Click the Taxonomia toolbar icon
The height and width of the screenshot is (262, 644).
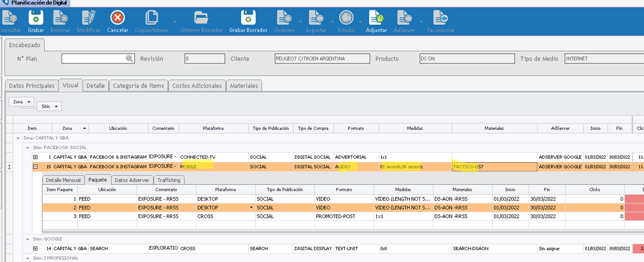pos(440,18)
